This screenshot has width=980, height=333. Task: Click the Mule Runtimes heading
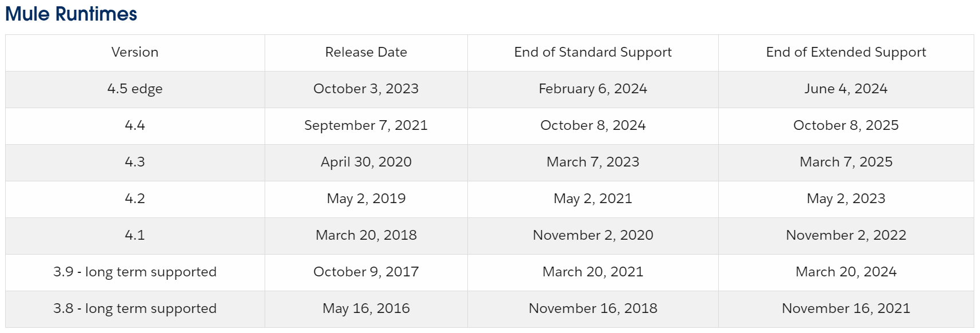point(71,14)
